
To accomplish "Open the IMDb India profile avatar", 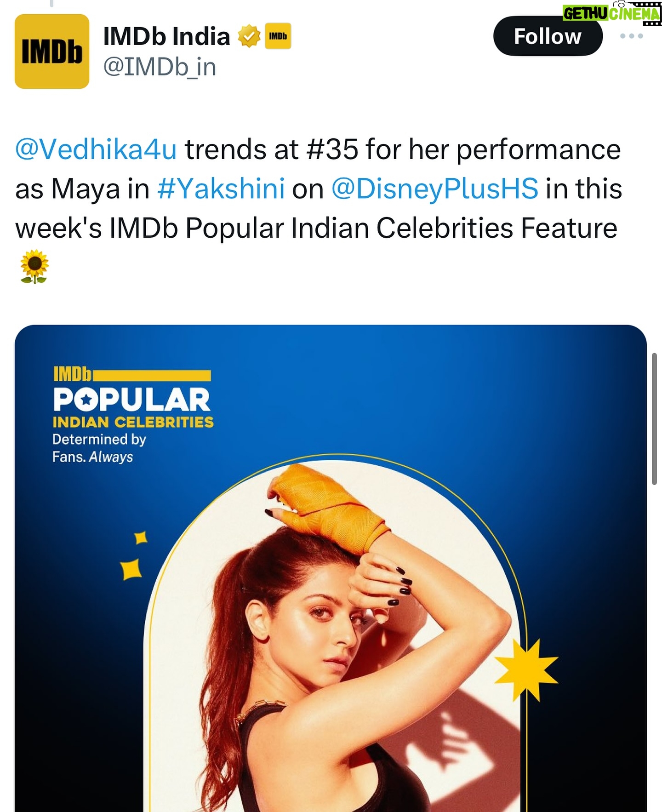I will 51,51.
